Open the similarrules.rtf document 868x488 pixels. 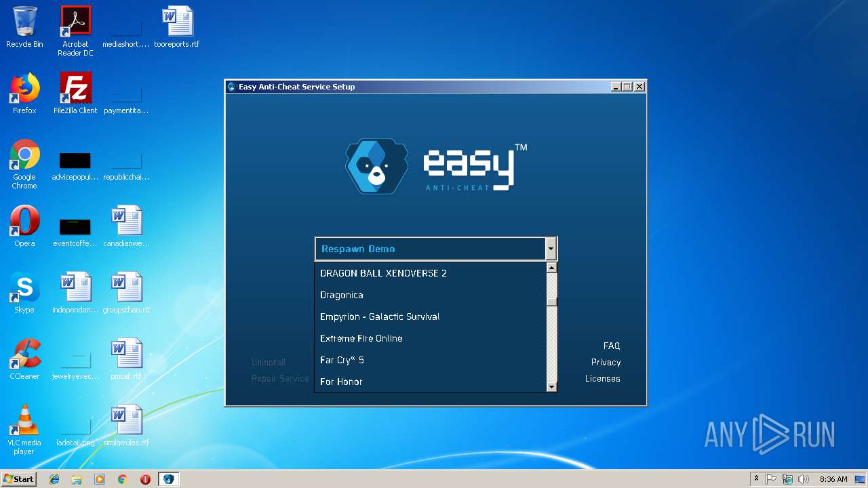[126, 426]
